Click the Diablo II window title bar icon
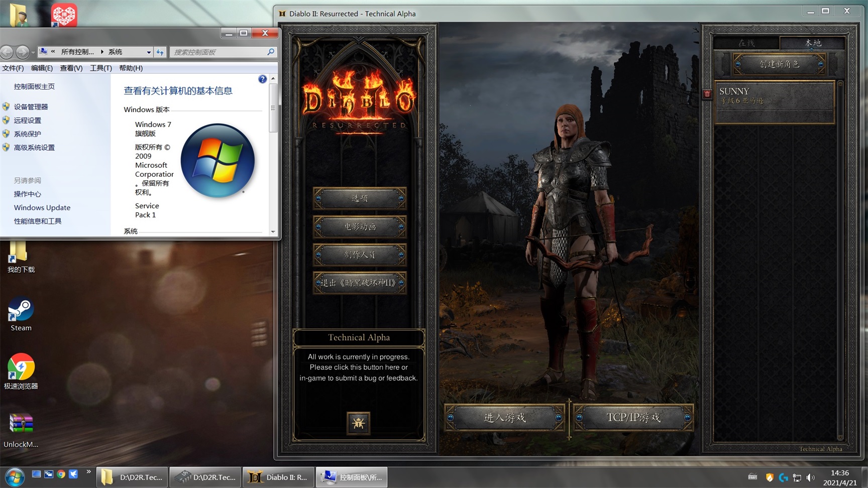Screen dimensions: 868x488 282,14
